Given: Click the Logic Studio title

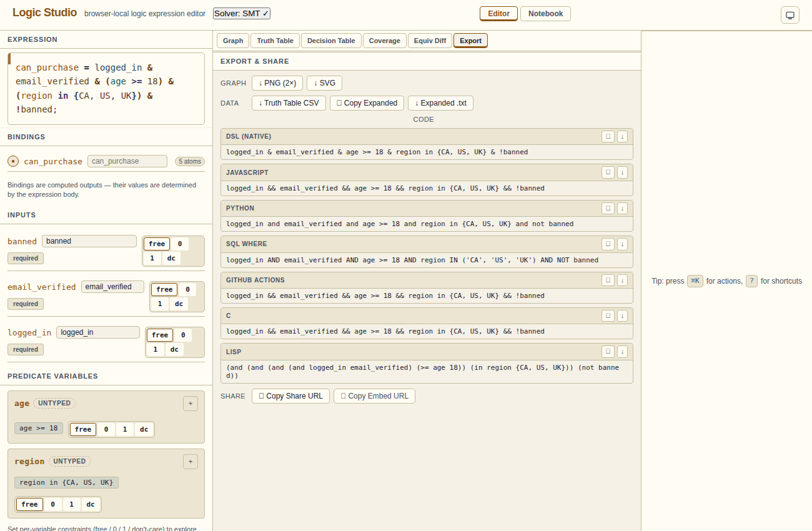Looking at the screenshot, I should 44,12.
